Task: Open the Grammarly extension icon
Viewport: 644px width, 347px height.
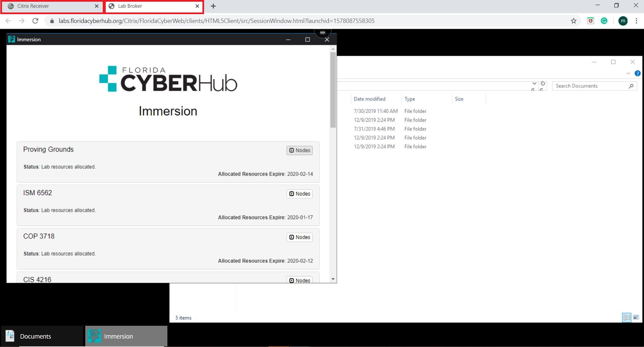Action: [x=604, y=21]
